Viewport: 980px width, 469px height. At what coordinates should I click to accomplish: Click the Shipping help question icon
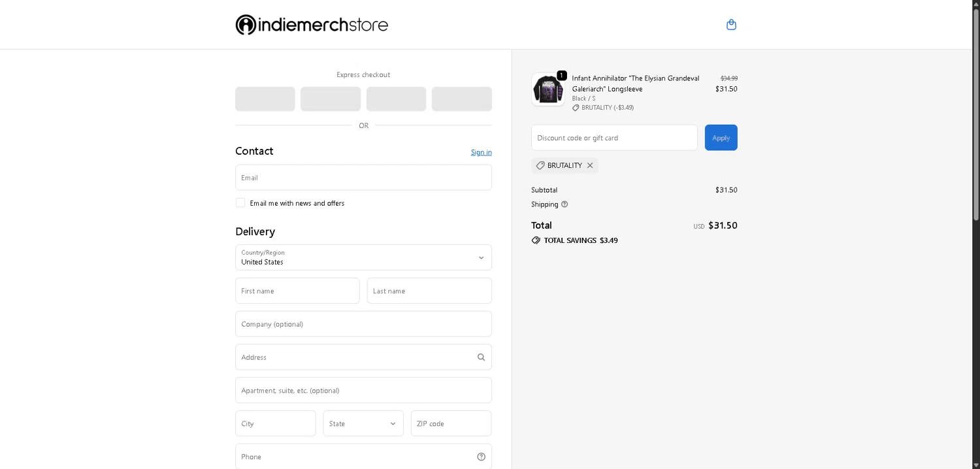click(x=564, y=204)
